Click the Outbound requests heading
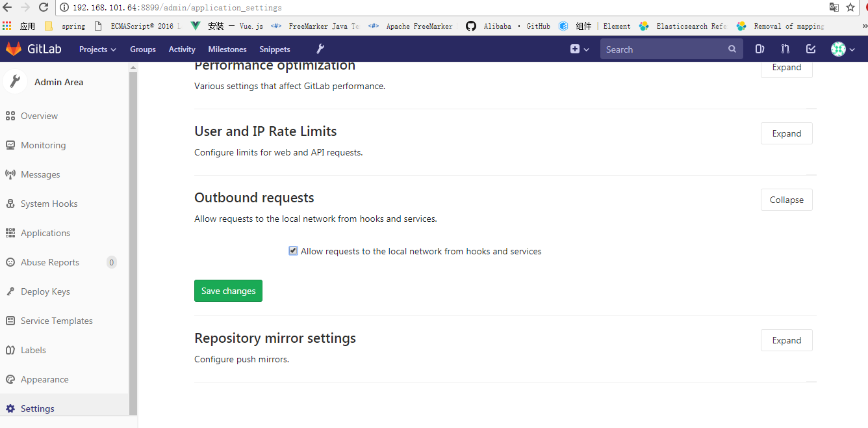 (x=254, y=198)
